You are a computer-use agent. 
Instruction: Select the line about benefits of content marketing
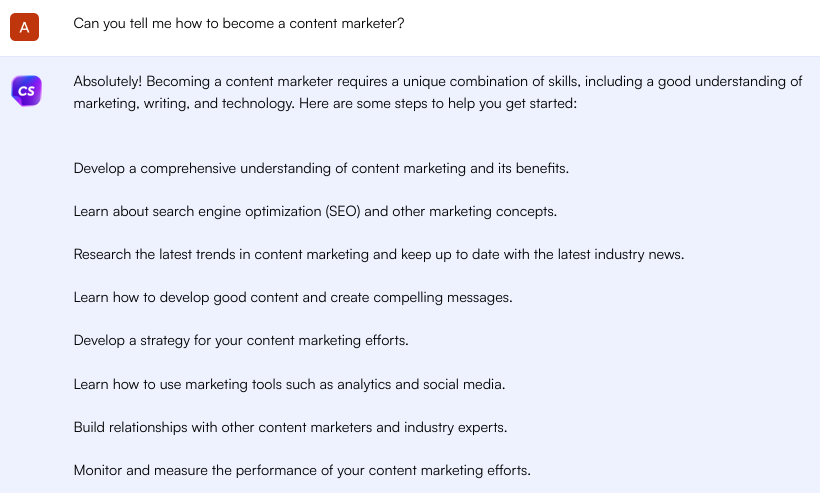point(321,168)
